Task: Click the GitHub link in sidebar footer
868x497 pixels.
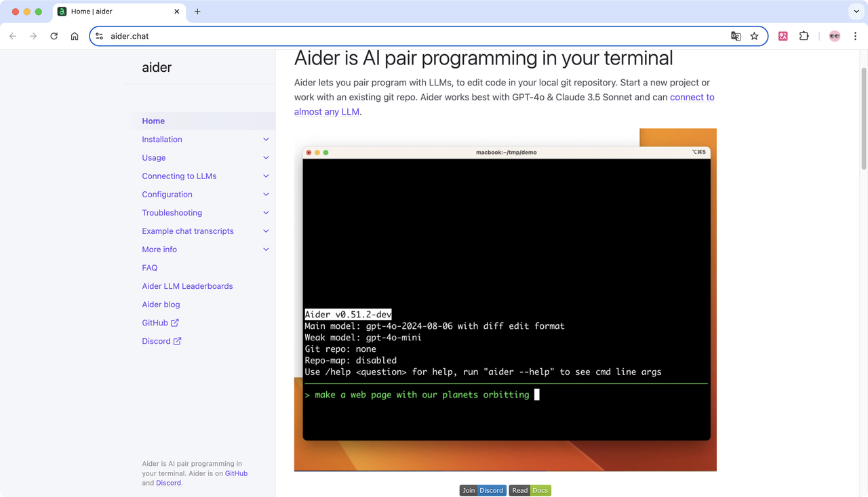Action: [x=236, y=473]
